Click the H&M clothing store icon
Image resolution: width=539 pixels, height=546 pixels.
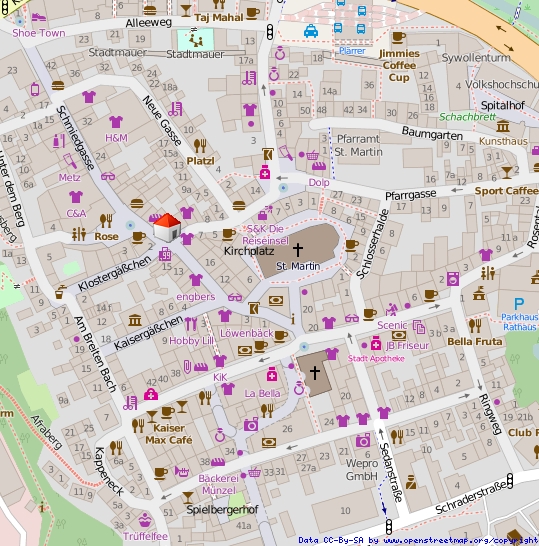point(116,122)
